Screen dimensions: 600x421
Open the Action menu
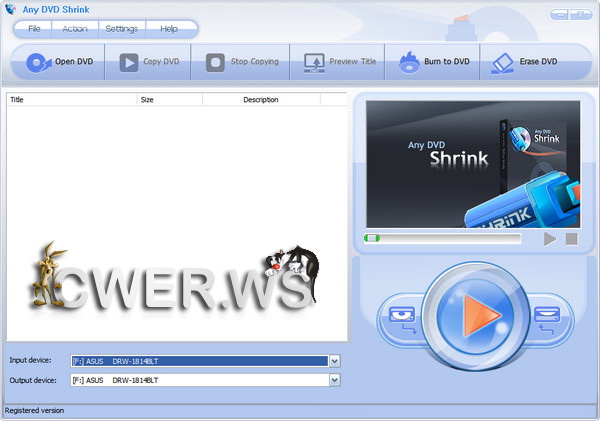(75, 29)
